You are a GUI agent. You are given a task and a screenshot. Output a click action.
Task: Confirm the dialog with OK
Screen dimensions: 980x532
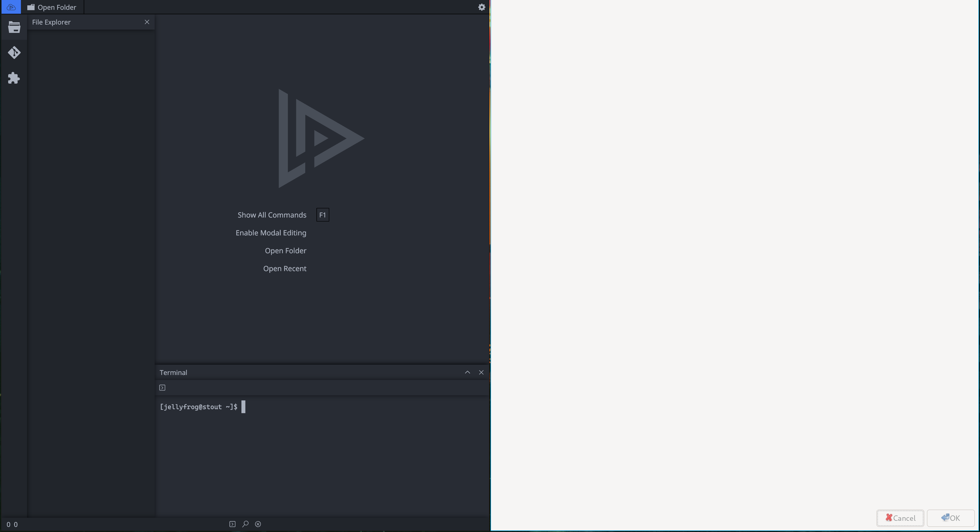coord(950,518)
